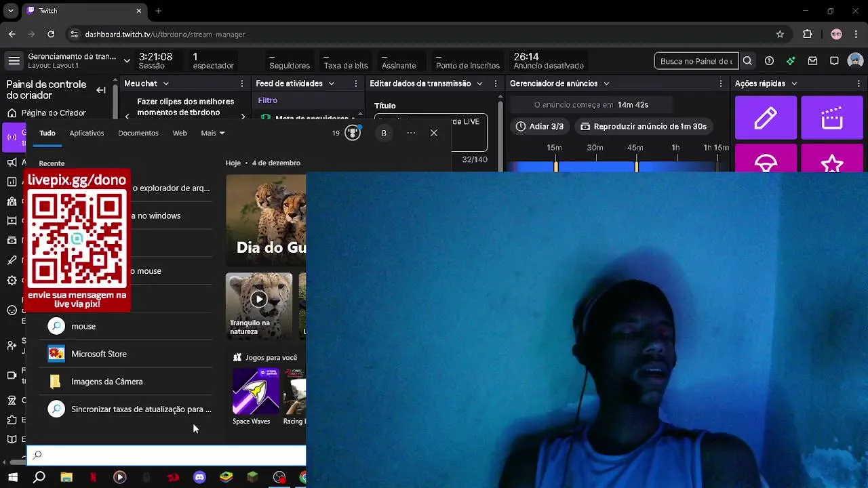
Task: Play the Tranquilo na natureza video
Action: click(x=259, y=299)
